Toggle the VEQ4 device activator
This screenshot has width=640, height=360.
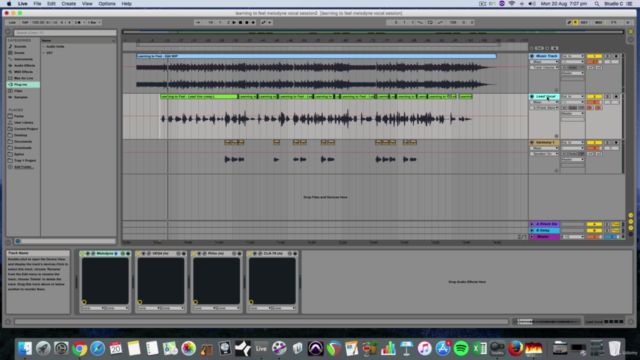(138, 253)
